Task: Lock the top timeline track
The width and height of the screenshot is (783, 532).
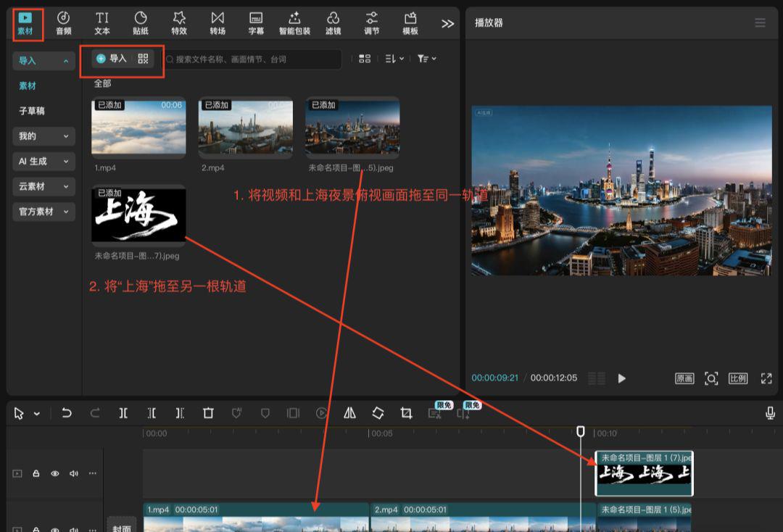Action: (36, 473)
